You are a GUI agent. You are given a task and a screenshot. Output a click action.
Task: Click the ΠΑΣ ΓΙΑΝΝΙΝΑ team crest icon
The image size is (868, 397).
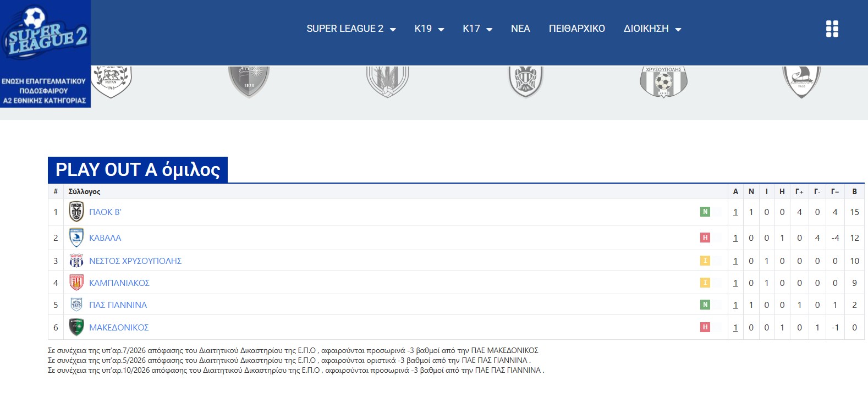point(76,305)
